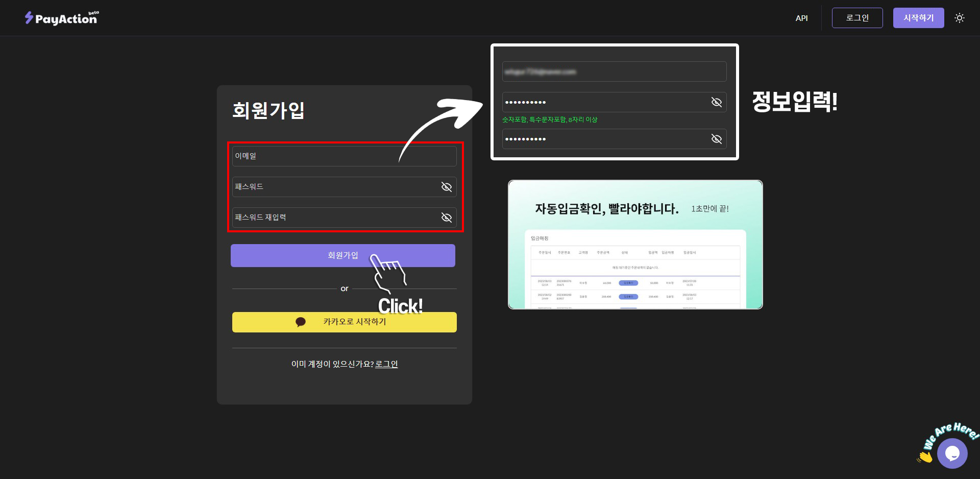This screenshot has width=980, height=479.
Task: Click the '이미 계정이 있으신가요?' text
Action: pyautogui.click(x=332, y=364)
